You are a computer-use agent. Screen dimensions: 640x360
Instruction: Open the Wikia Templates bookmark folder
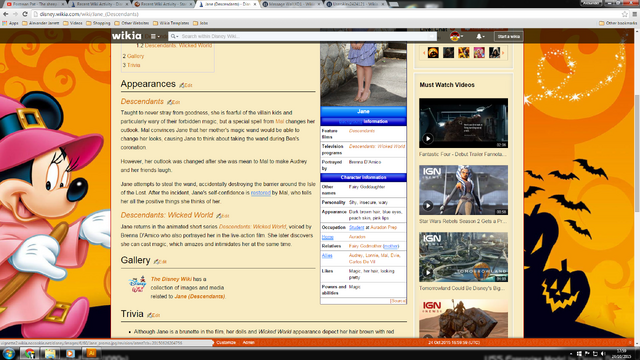[171, 23]
